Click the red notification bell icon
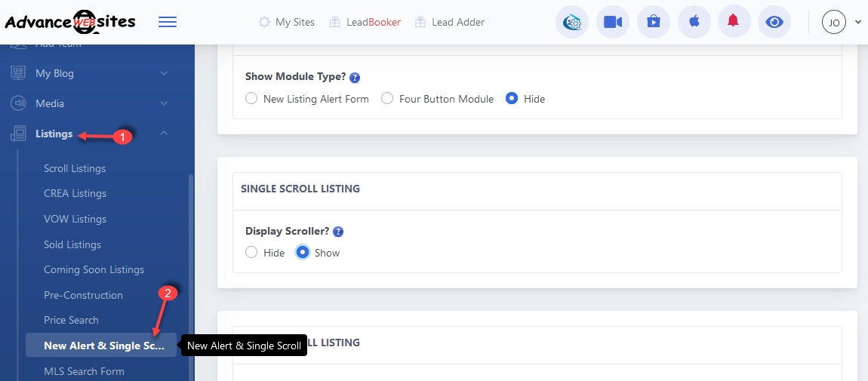The image size is (868, 381). coord(733,22)
